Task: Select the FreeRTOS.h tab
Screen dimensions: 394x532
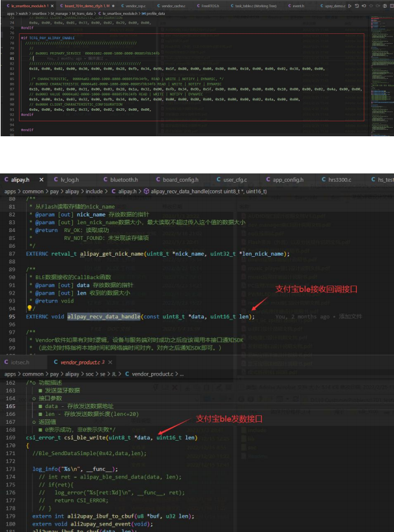Action: pos(208,6)
